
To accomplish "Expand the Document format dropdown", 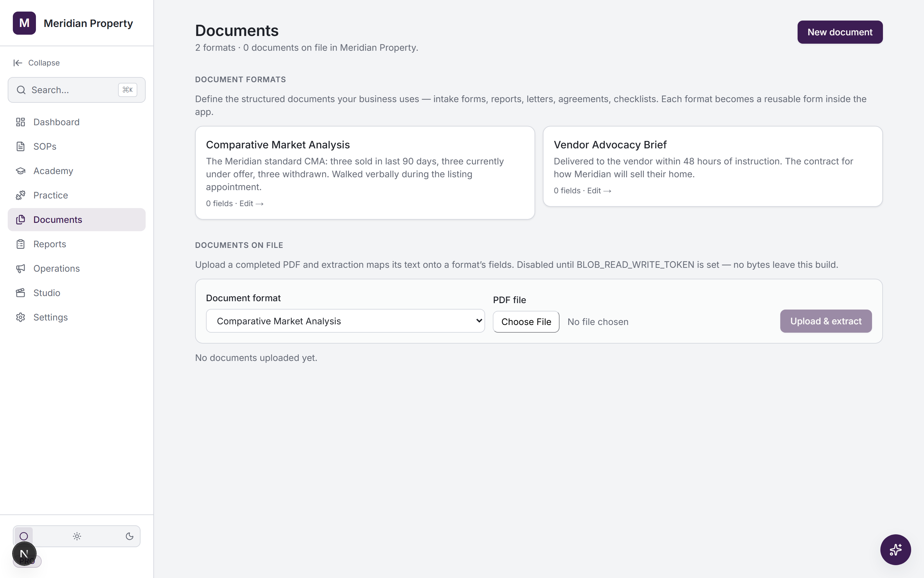I will click(345, 321).
